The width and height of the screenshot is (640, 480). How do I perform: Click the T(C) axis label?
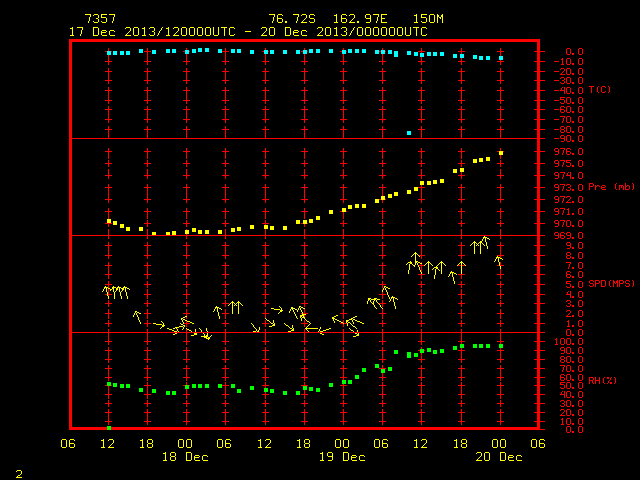tap(600, 90)
